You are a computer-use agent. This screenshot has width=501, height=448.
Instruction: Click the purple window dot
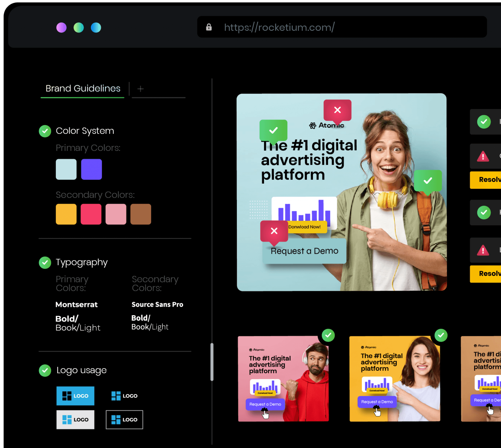point(61,28)
